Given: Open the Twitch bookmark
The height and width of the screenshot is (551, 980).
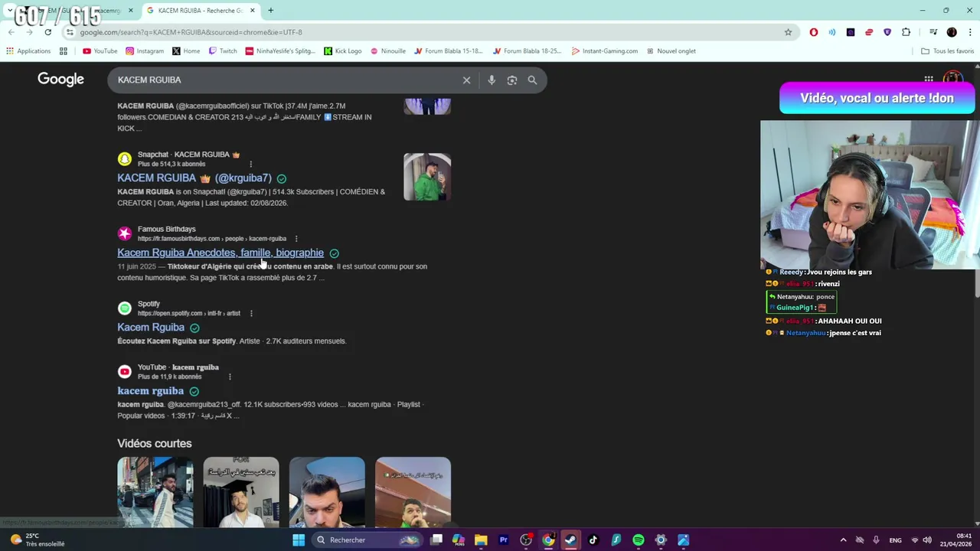Looking at the screenshot, I should pos(223,51).
